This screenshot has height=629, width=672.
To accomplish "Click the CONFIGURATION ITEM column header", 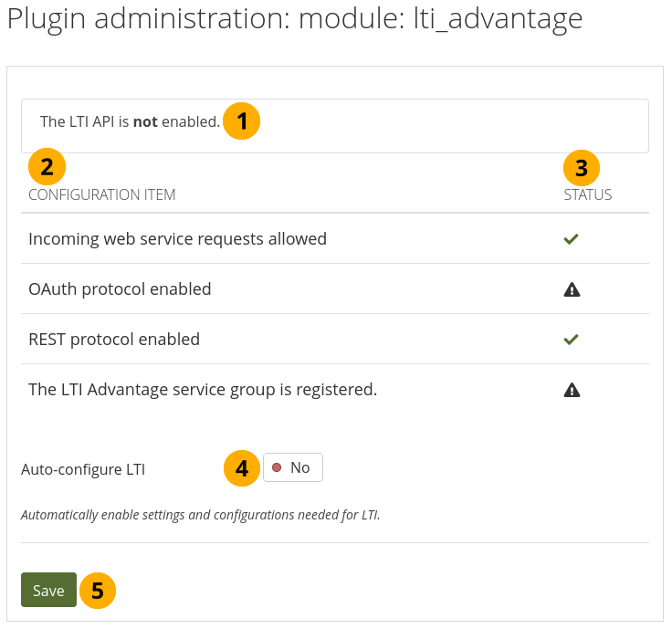I will 102,194.
